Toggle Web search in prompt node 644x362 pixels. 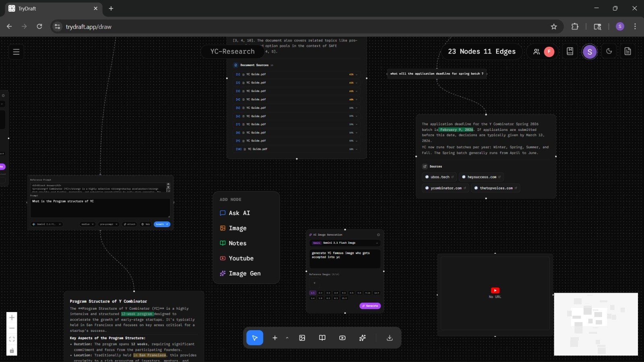(x=145, y=224)
